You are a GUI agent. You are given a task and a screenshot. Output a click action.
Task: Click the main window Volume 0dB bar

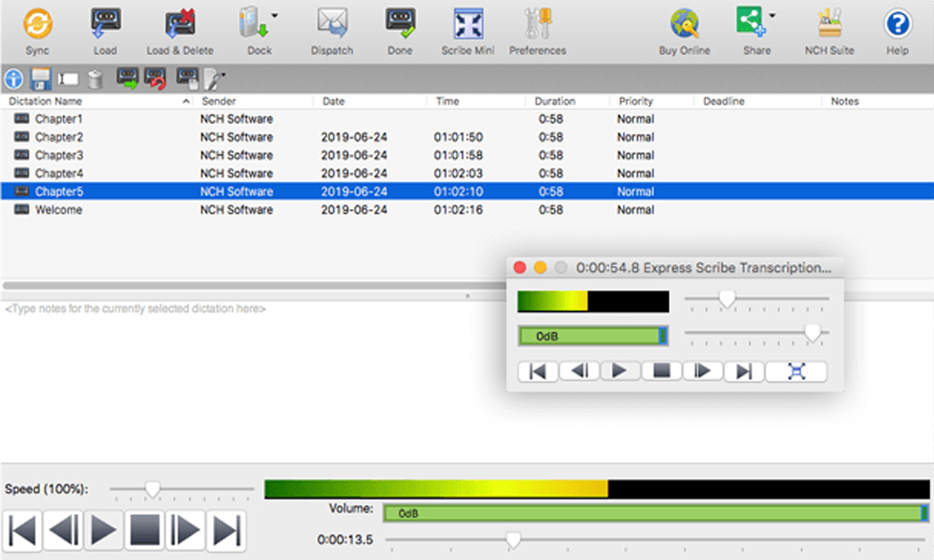[x=656, y=513]
